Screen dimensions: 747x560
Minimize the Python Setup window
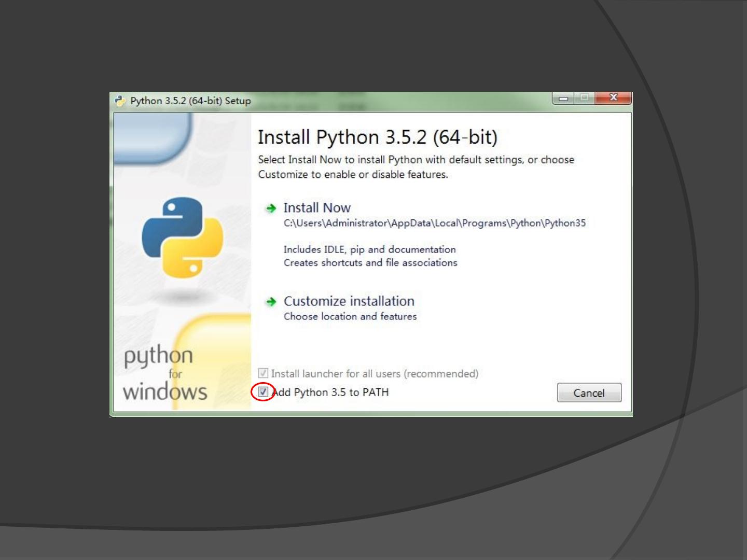point(563,98)
